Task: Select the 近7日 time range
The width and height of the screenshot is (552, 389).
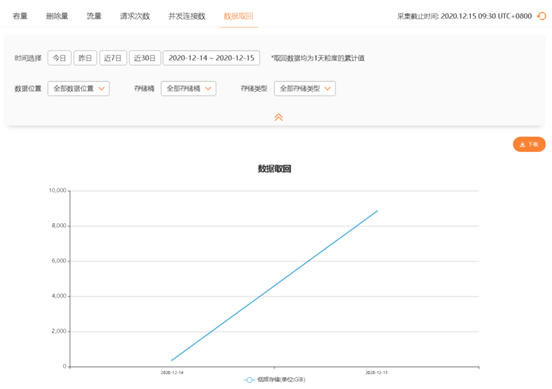Action: click(113, 58)
